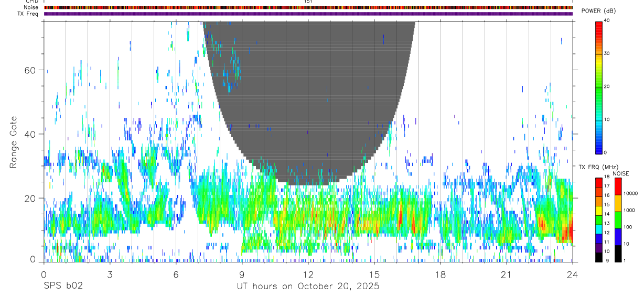Click the 10000 noise legend value
Screen dimensions: 644x297
(x=630, y=193)
